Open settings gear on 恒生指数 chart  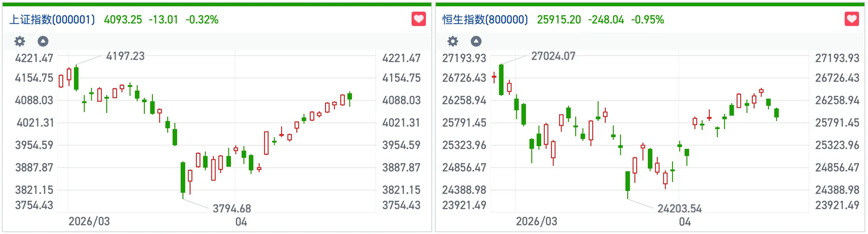[453, 42]
